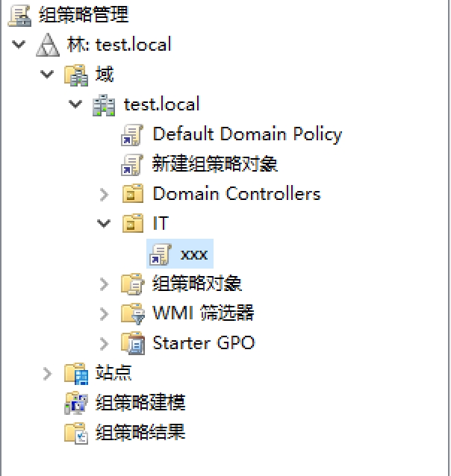The image size is (451, 476).
Task: Click the 域 folder icon
Action: [x=75, y=75]
